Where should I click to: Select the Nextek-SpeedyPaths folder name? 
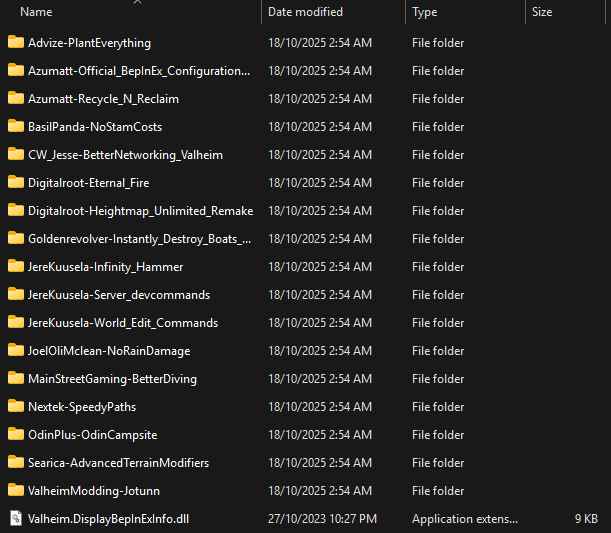[82, 407]
